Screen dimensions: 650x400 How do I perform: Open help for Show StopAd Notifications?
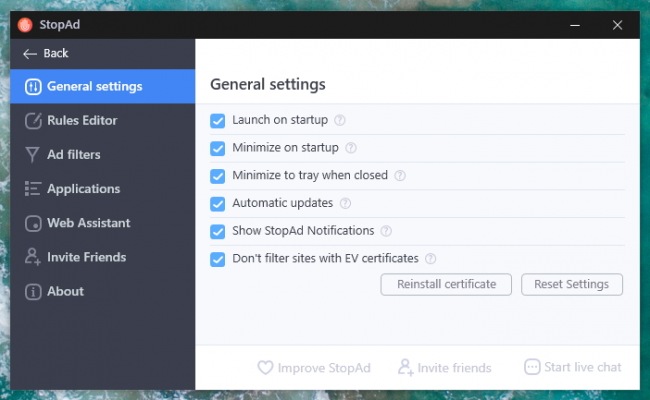(x=386, y=231)
